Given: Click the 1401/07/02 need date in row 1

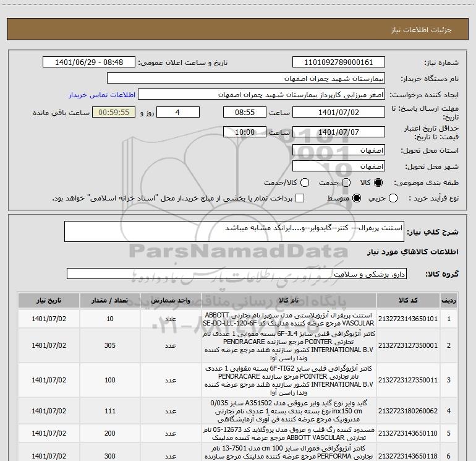Looking at the screenshot, I should click(x=49, y=319).
